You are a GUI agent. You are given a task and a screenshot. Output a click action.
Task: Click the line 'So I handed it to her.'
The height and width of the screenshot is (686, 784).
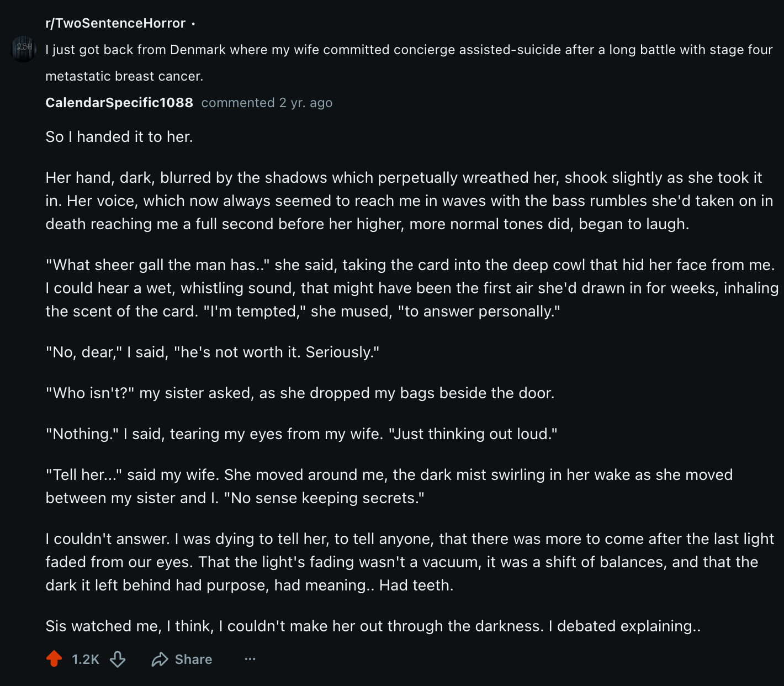[x=119, y=137]
